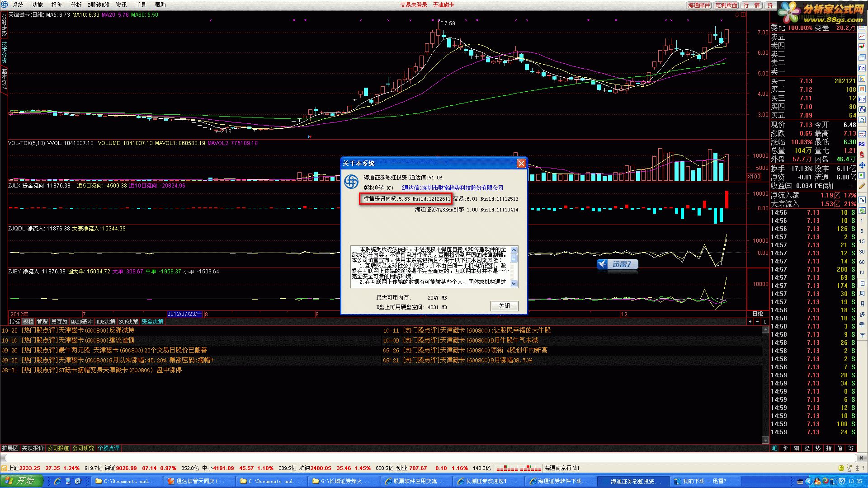Click the wavy indicator chart icon
This screenshot has height=488, width=868.
pyautogui.click(x=862, y=134)
